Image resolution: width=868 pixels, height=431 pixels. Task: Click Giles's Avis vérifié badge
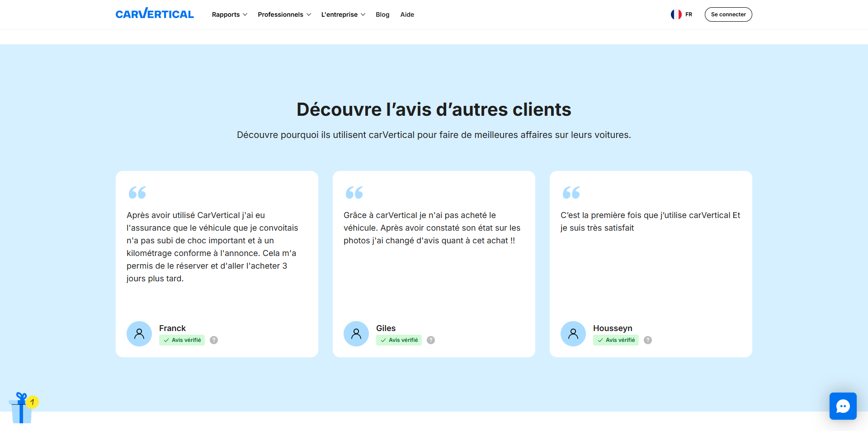[x=399, y=340]
